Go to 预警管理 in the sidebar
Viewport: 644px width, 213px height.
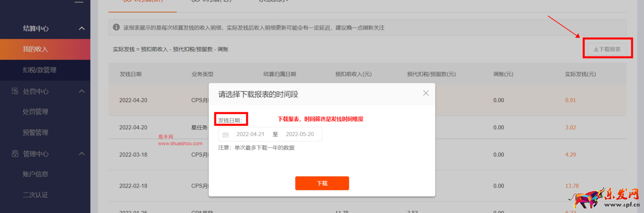tap(35, 132)
